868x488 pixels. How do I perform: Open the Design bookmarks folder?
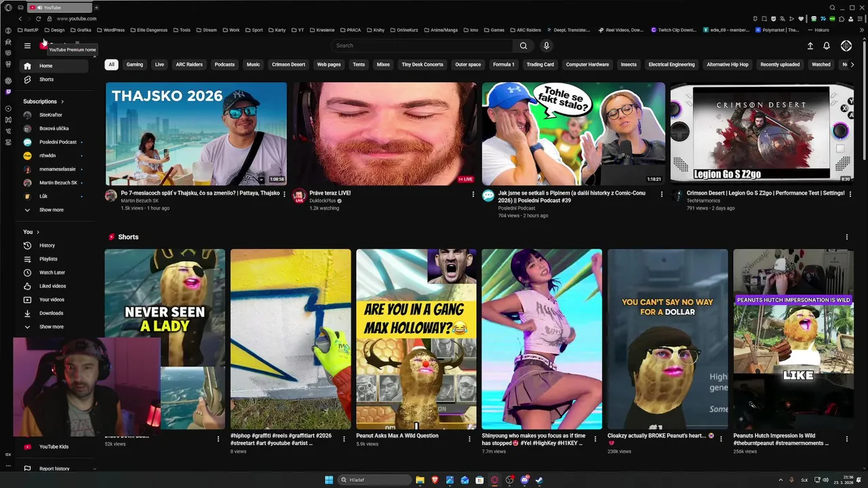coord(54,30)
